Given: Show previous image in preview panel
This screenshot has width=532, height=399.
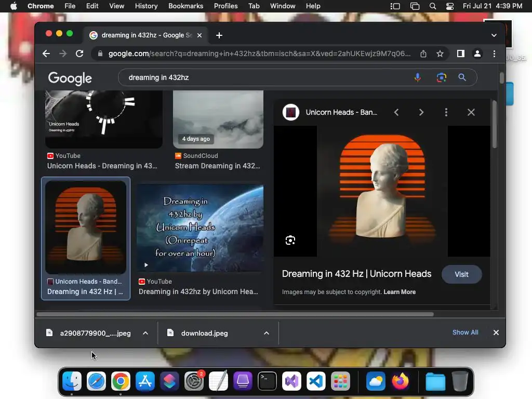Looking at the screenshot, I should [x=396, y=112].
